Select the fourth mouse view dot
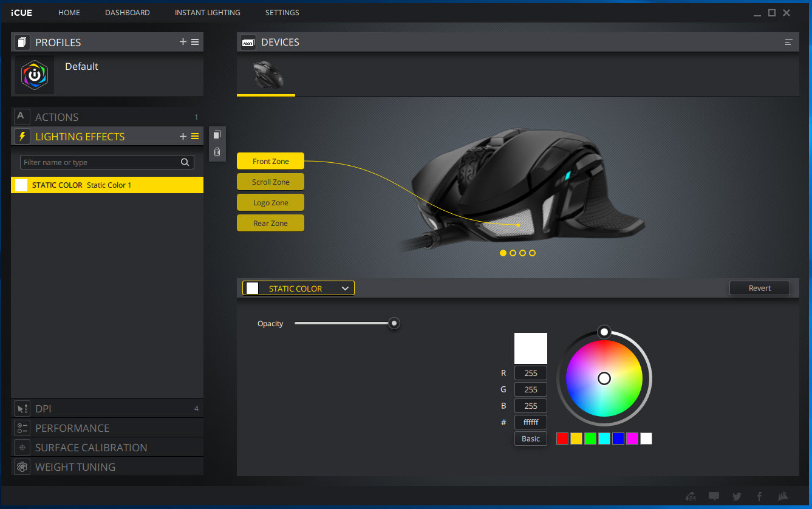Viewport: 812px width, 509px height. click(x=532, y=253)
